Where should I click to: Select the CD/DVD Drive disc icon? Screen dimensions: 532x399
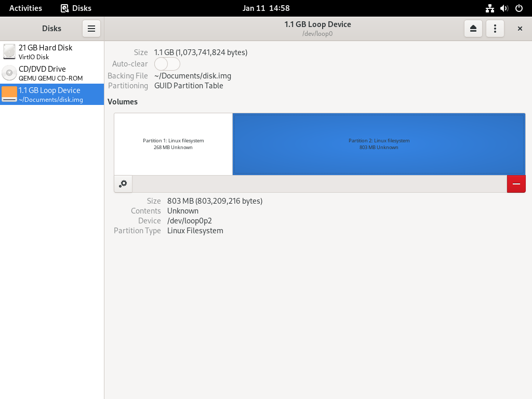pos(9,73)
